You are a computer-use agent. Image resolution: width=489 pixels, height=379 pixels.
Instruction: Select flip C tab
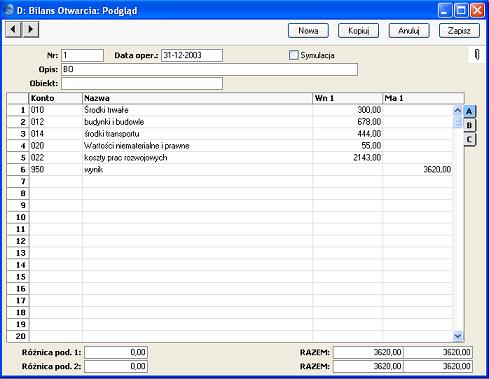pyautogui.click(x=469, y=139)
